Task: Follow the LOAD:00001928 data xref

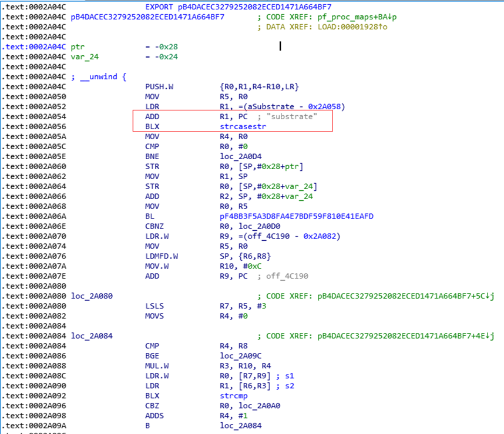Action: (x=352, y=27)
